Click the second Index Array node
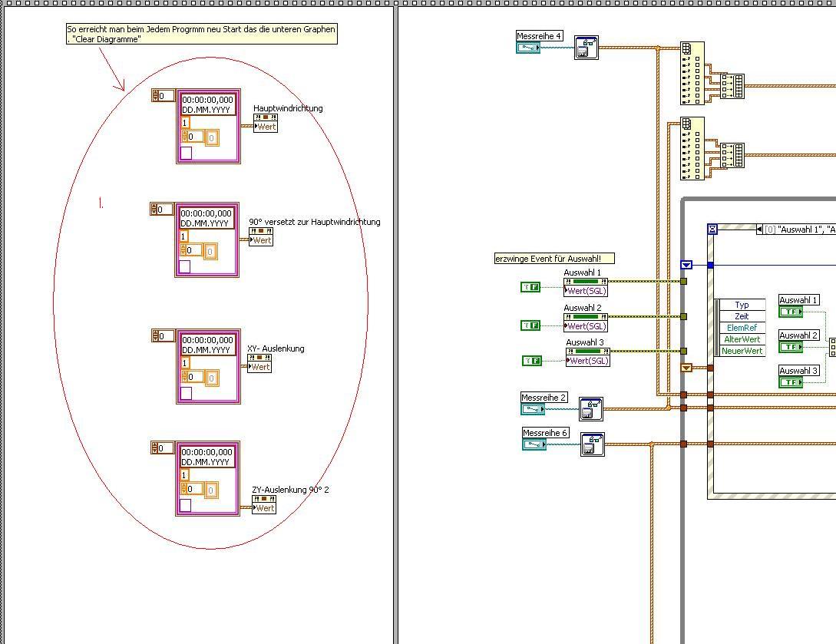 [692, 148]
